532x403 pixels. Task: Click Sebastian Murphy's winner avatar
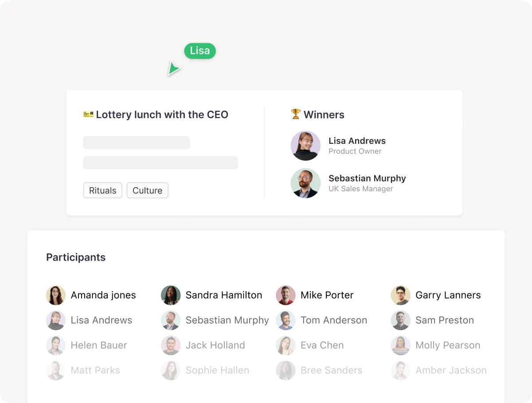click(x=305, y=183)
